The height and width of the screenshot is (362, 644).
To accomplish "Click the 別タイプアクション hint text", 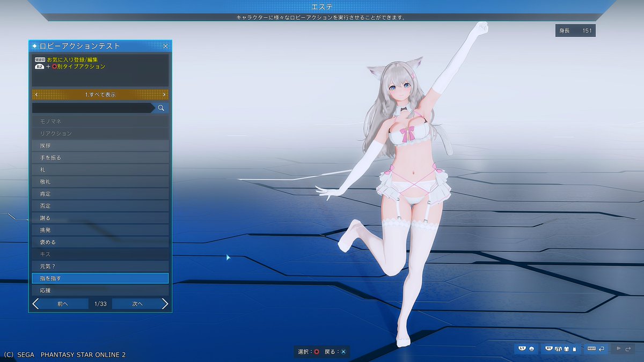I will point(81,67).
